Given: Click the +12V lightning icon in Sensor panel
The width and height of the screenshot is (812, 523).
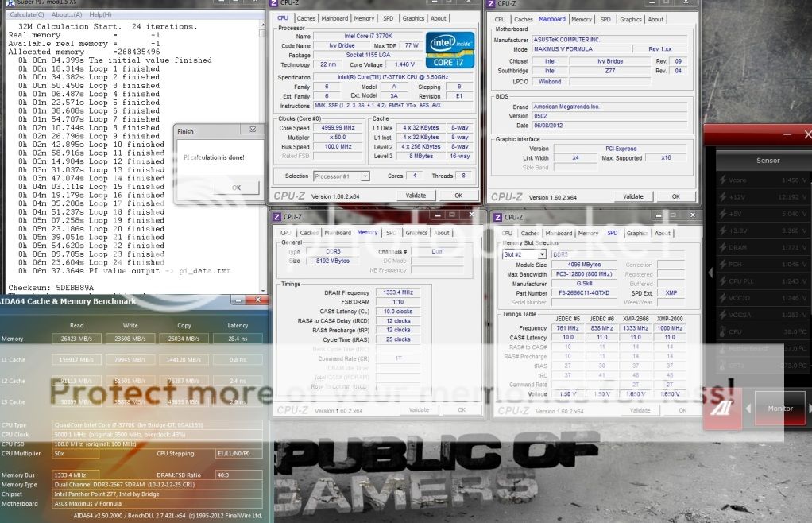Looking at the screenshot, I should (x=721, y=197).
